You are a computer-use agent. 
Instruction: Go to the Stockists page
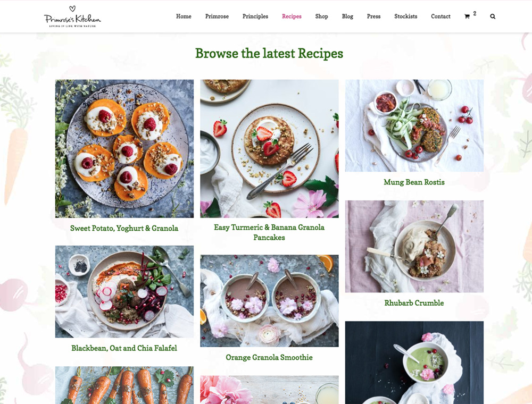pyautogui.click(x=406, y=16)
